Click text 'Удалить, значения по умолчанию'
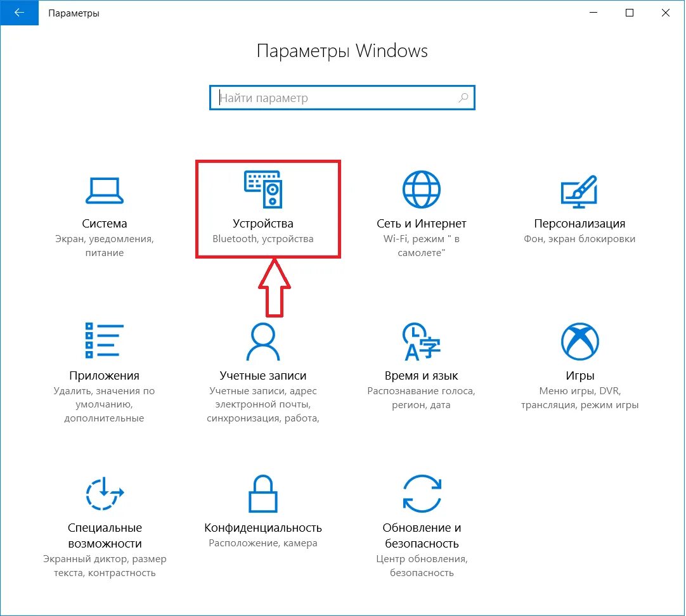 click(x=105, y=397)
